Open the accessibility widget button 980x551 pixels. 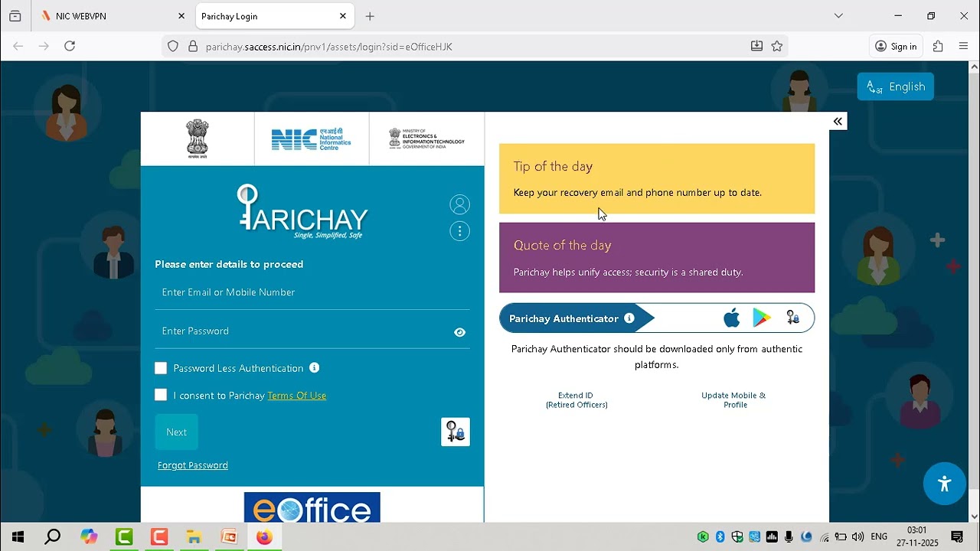pos(944,484)
